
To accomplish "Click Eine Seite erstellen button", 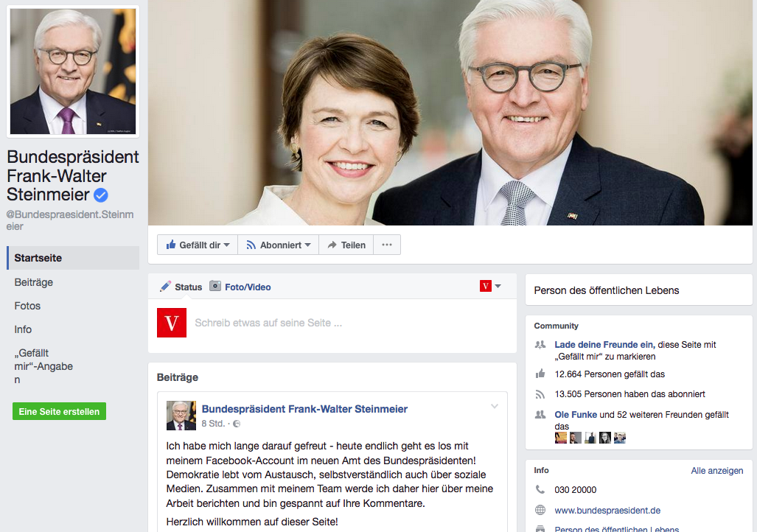I will tap(60, 411).
